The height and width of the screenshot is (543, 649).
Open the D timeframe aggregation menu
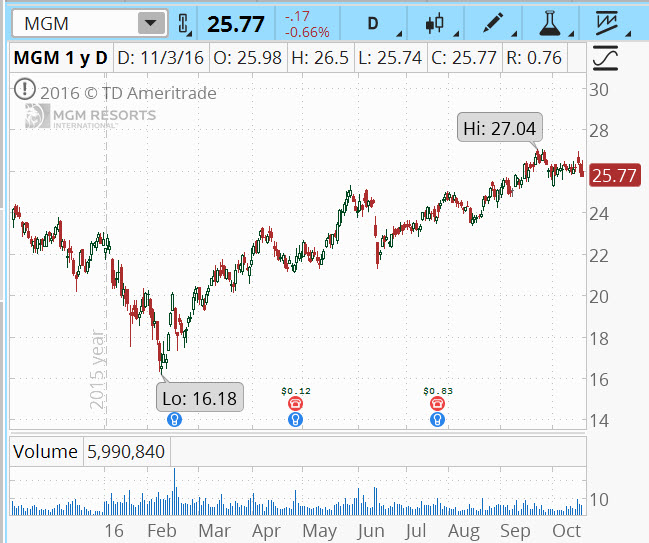click(x=373, y=24)
